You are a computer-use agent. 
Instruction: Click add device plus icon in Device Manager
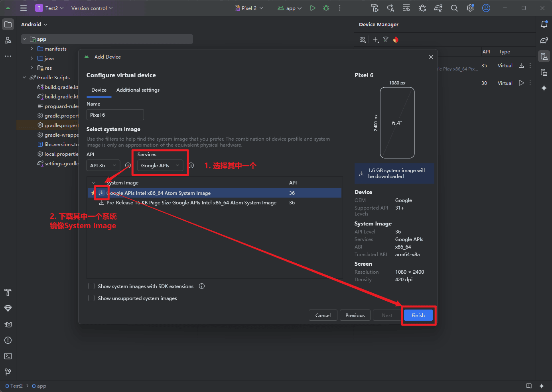pyautogui.click(x=375, y=39)
